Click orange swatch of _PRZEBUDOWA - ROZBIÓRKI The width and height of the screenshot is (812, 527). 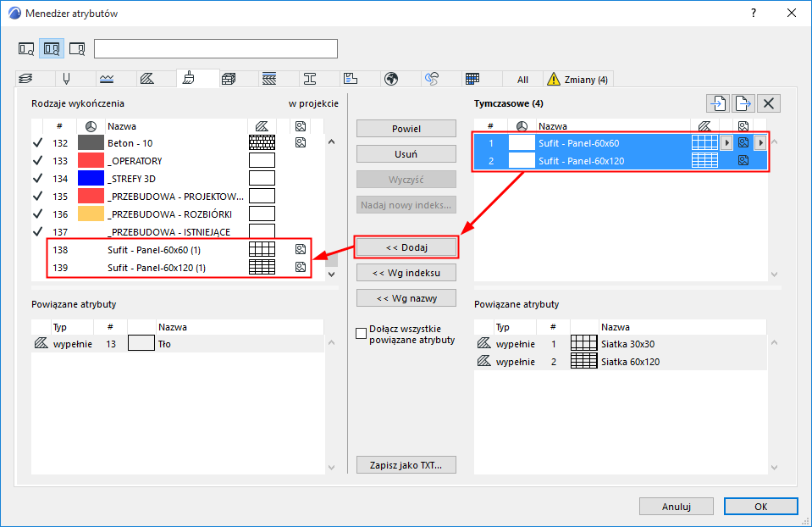coord(91,214)
